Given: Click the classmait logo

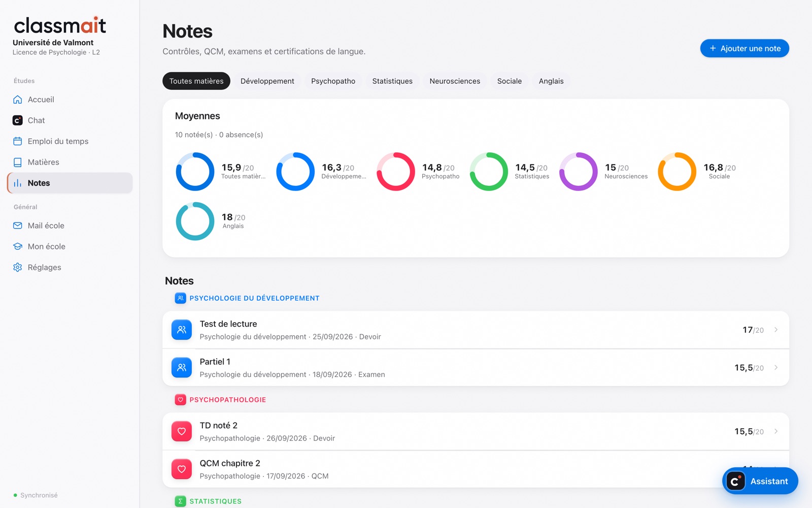Looking at the screenshot, I should click(60, 25).
